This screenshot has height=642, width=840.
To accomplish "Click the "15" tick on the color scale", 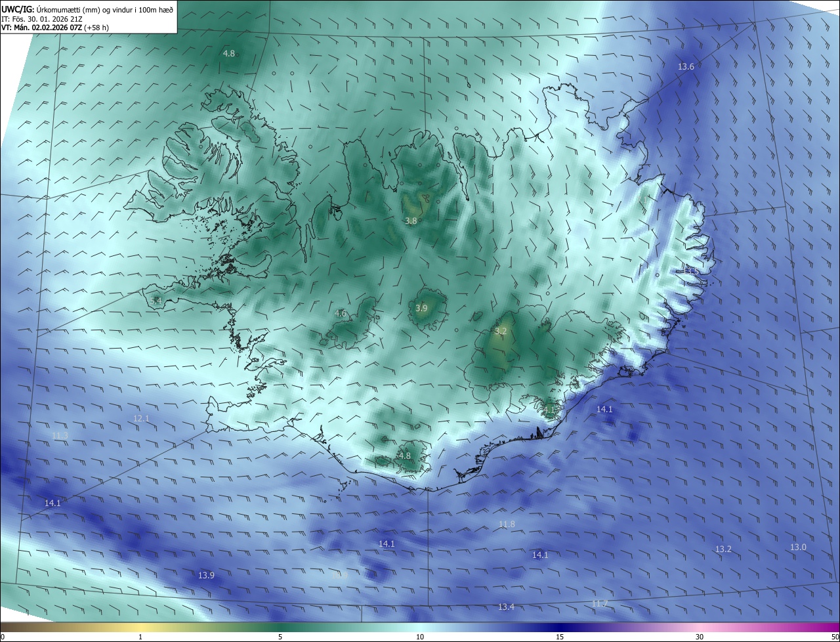I will pos(560,637).
